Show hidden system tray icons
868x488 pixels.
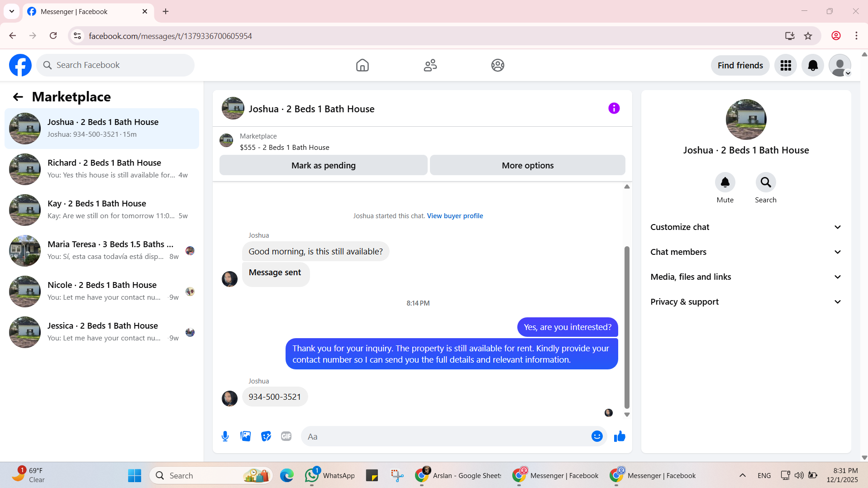pyautogui.click(x=743, y=475)
